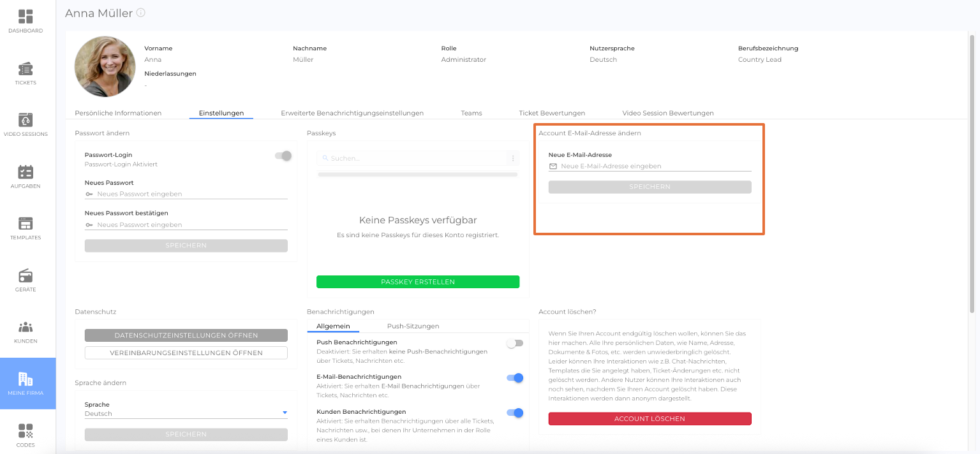Enable Push Benachrichtigungen toggle
This screenshot has width=980, height=454.
[x=514, y=343]
